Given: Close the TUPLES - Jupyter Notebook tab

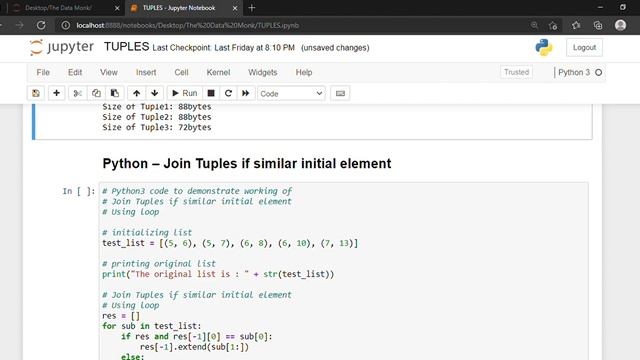Looking at the screenshot, I should coord(235,8).
